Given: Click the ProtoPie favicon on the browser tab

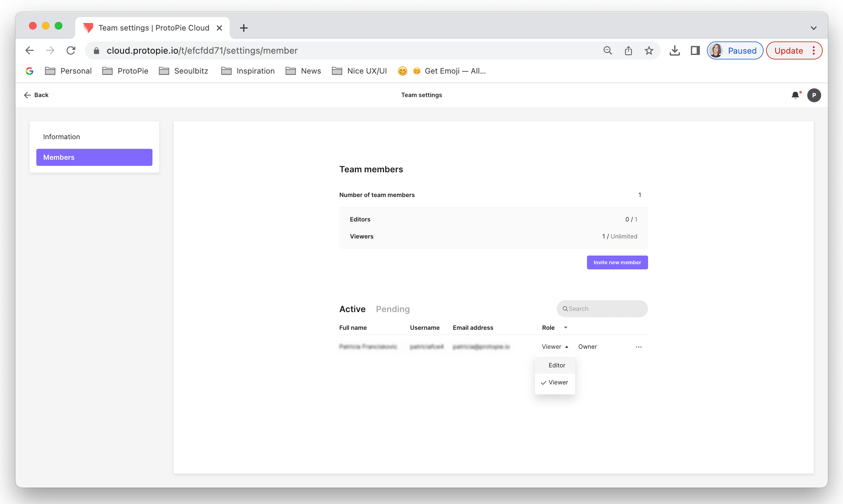Looking at the screenshot, I should [x=88, y=28].
